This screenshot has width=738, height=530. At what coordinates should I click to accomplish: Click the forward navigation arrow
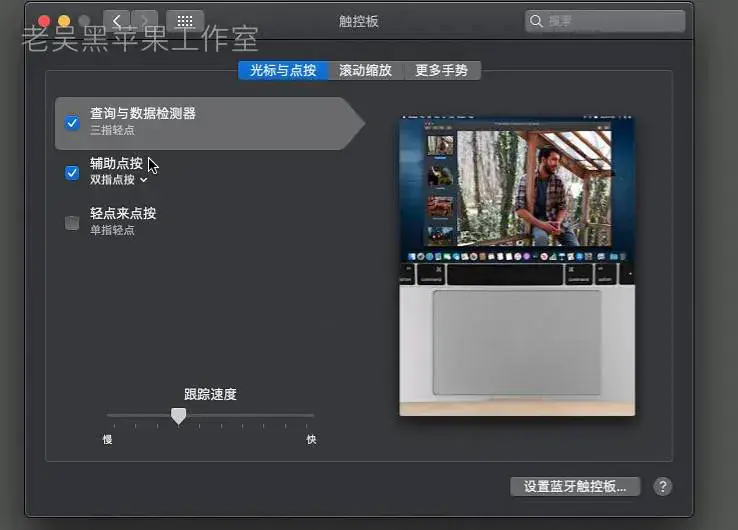click(144, 21)
